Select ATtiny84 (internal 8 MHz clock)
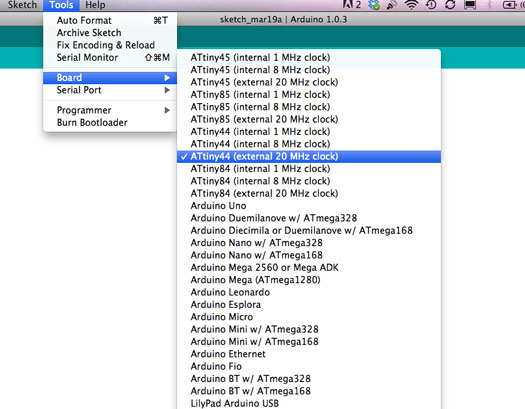Screen dimensions: 525x409 309,181
